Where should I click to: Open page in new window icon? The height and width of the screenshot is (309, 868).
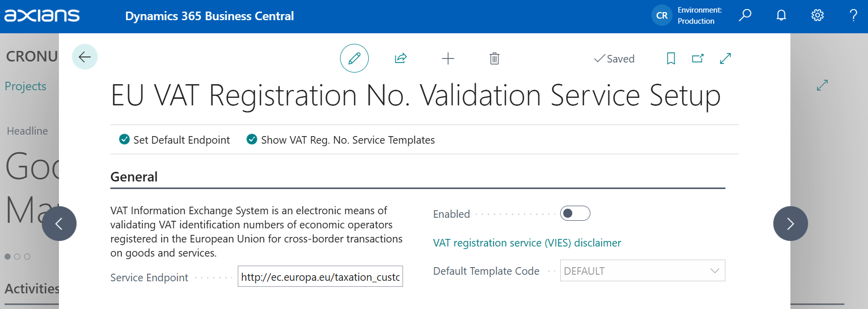pos(698,58)
